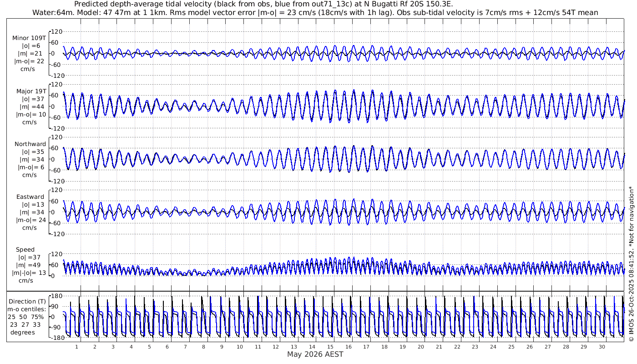Select the 'Eastward' panel label

point(30,197)
